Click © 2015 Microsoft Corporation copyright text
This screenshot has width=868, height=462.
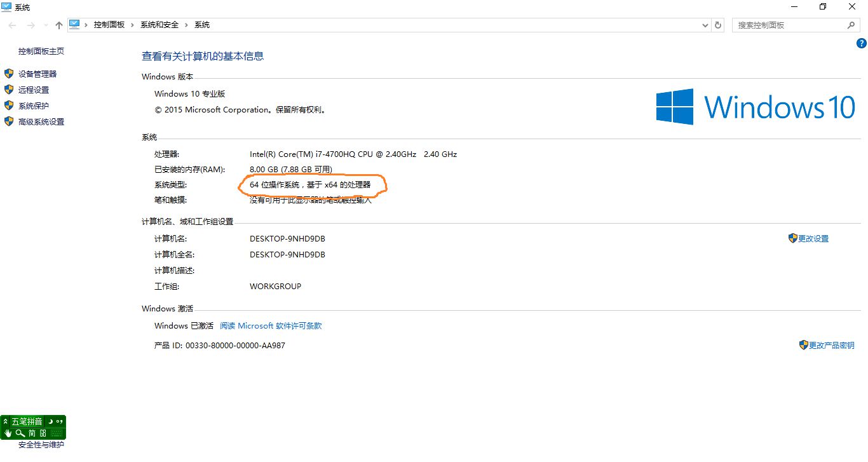click(241, 109)
